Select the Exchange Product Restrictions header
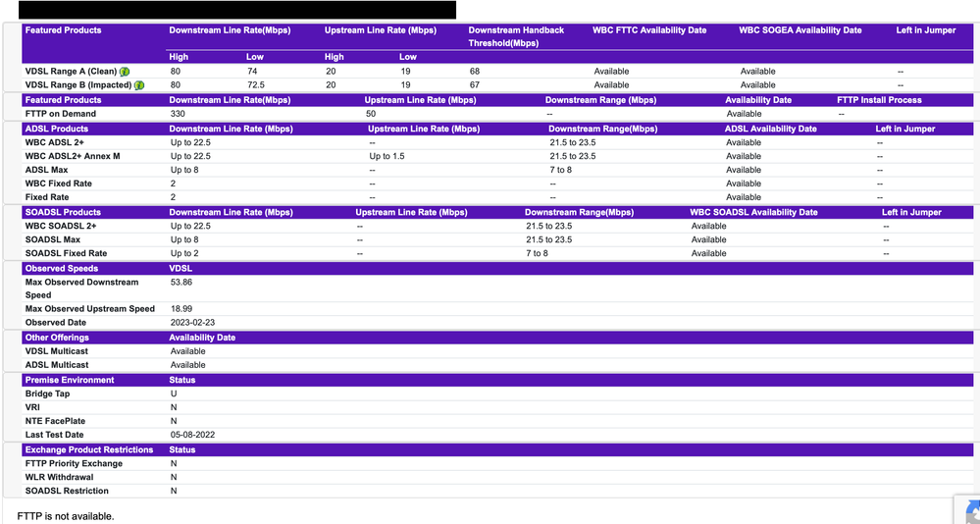 (89, 449)
